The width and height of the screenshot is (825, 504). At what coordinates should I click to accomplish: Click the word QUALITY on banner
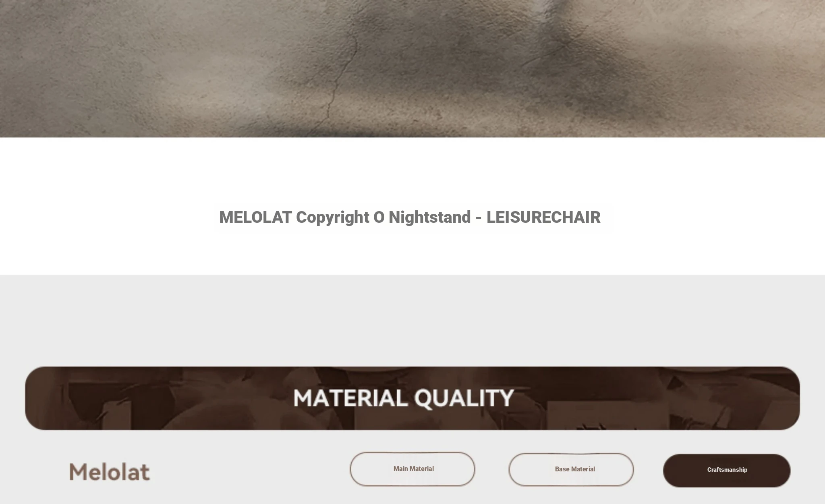coord(464,398)
